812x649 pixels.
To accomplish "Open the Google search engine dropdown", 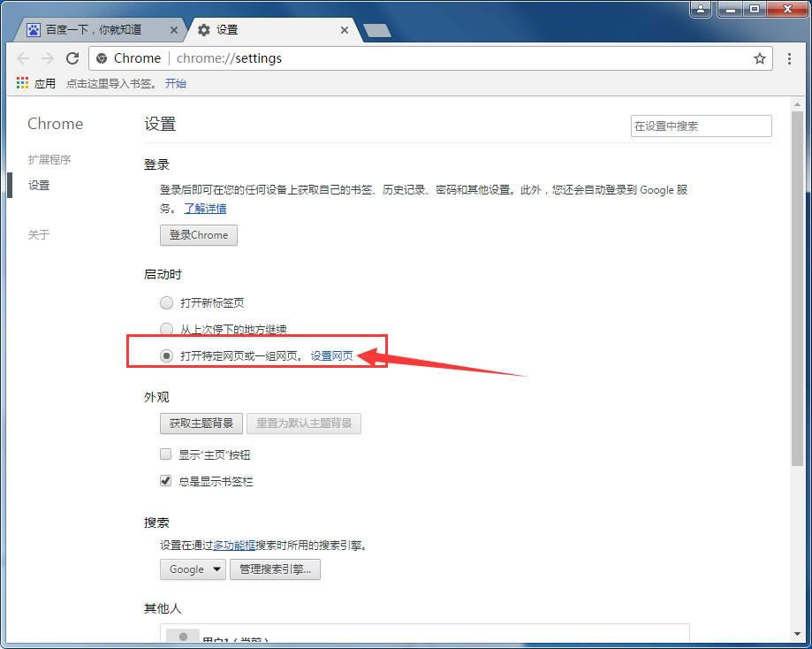I will coord(193,569).
